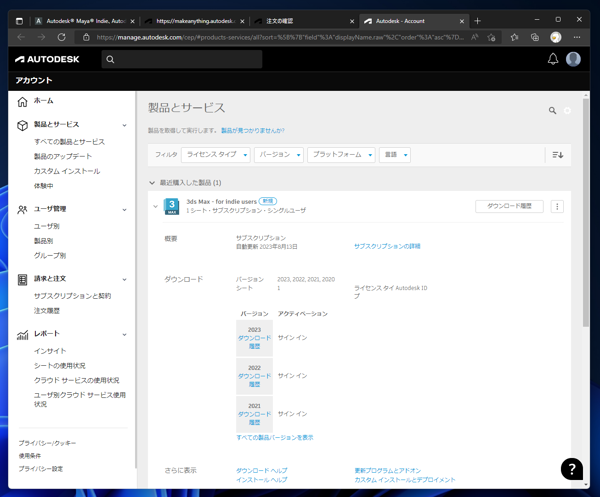Select 製品のアップデート in sidebar

[63, 156]
